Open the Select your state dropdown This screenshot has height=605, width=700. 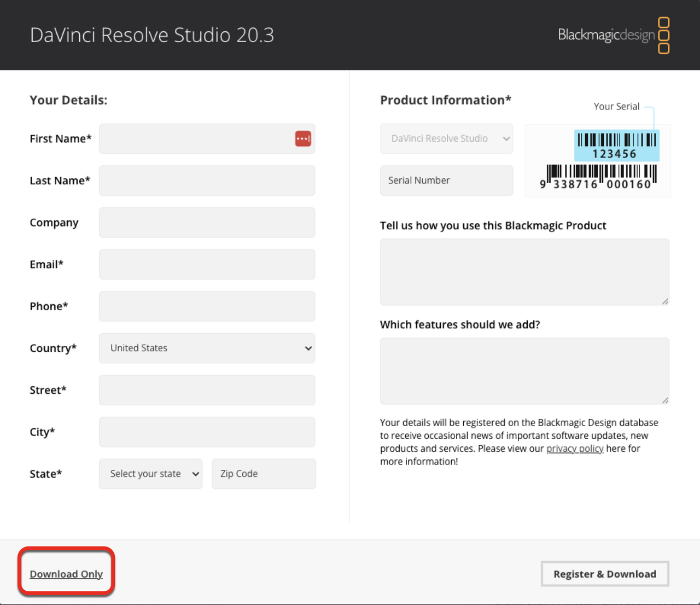[x=150, y=474]
